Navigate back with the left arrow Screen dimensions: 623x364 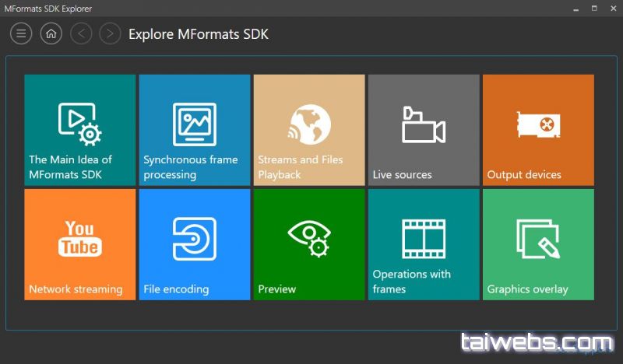[81, 33]
